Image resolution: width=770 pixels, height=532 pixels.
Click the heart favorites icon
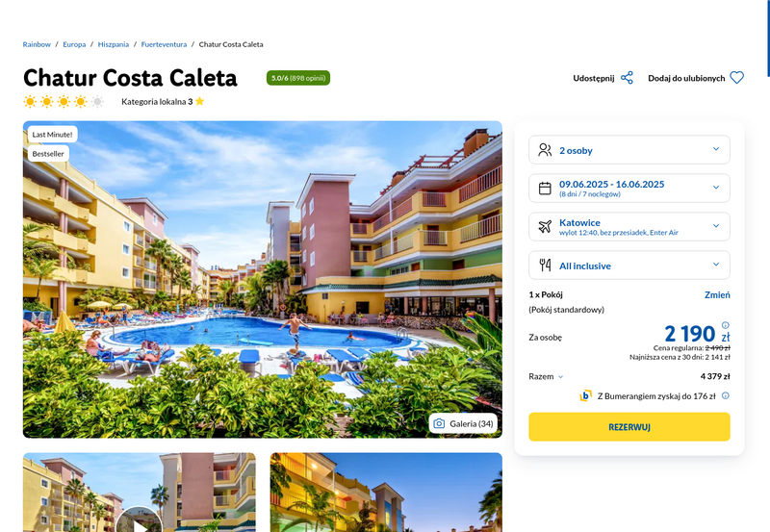coord(736,78)
